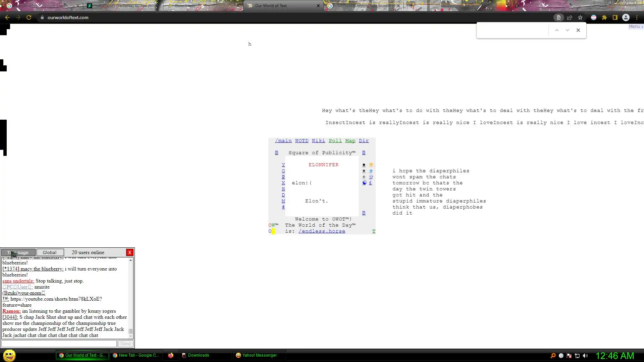
Task: Open the page Menu dropdown
Action: pyautogui.click(x=635, y=26)
